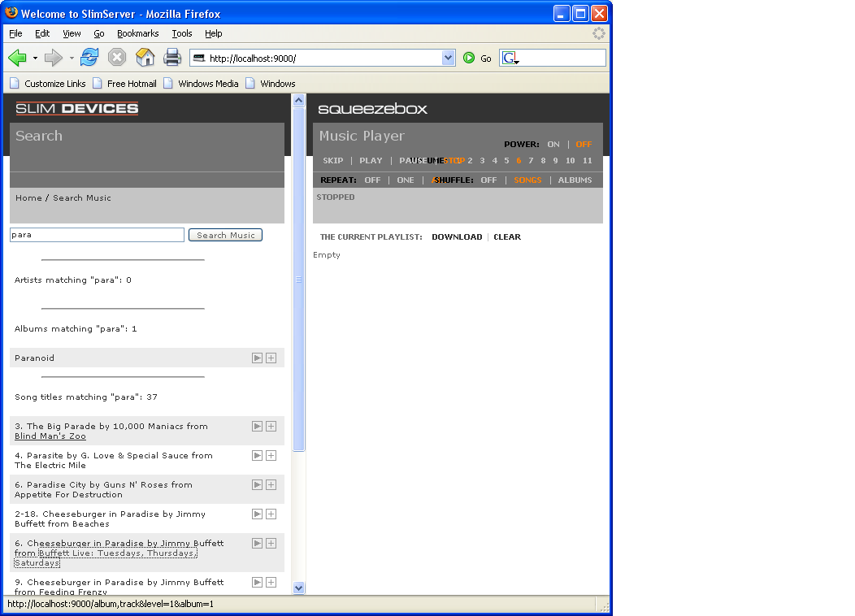The height and width of the screenshot is (616, 855).
Task: Click the add icon beside Paranoid album
Action: point(271,358)
